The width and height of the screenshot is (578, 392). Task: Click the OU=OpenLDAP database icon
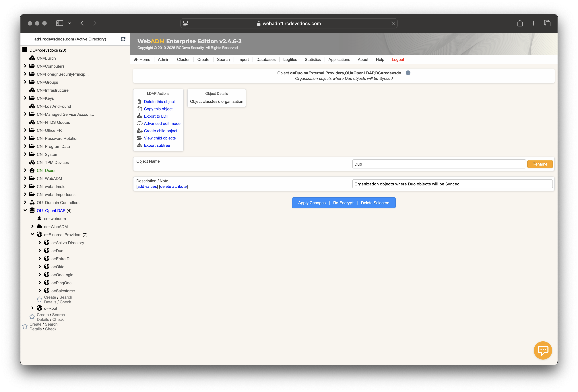click(32, 210)
